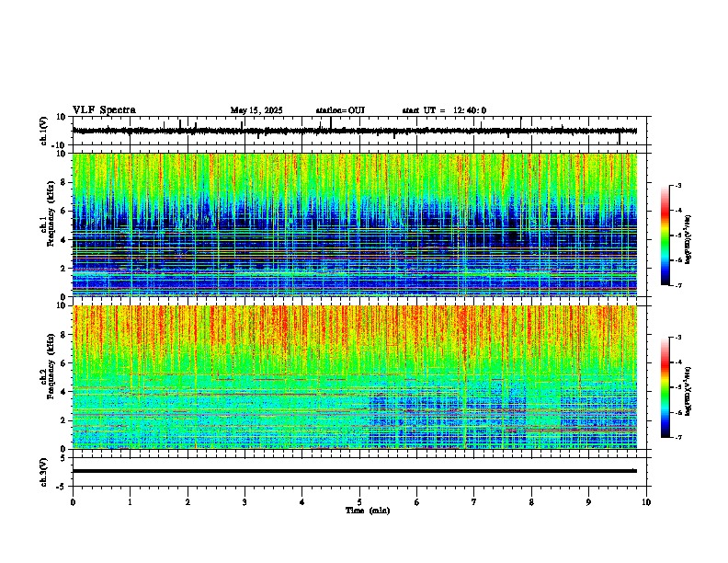728x563 pixels.
Task: Click the ch.2 color bar PSD unit label
Action: tap(688, 392)
